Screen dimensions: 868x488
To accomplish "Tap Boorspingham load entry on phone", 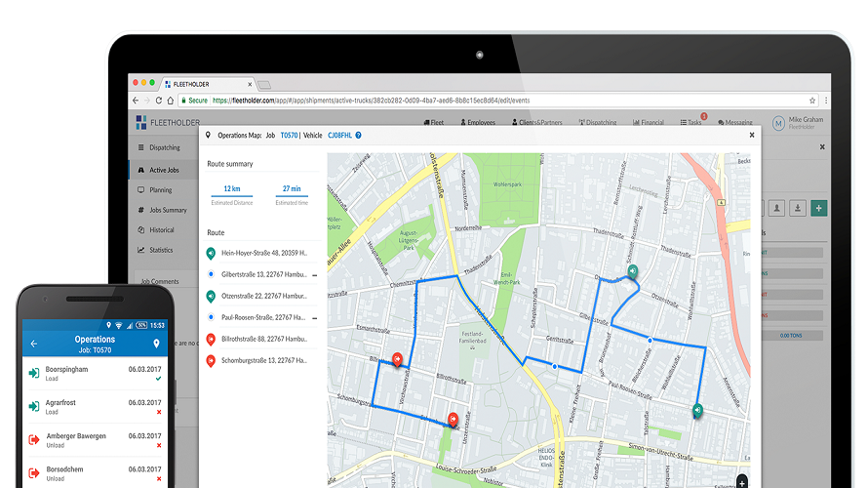I will pos(96,374).
